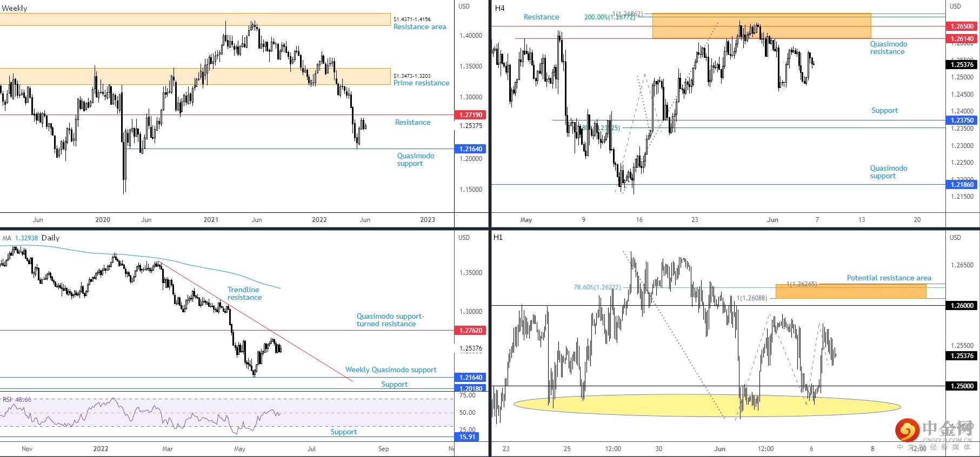The width and height of the screenshot is (980, 457).
Task: Click the "H1" timeframe title
Action: tap(498, 237)
